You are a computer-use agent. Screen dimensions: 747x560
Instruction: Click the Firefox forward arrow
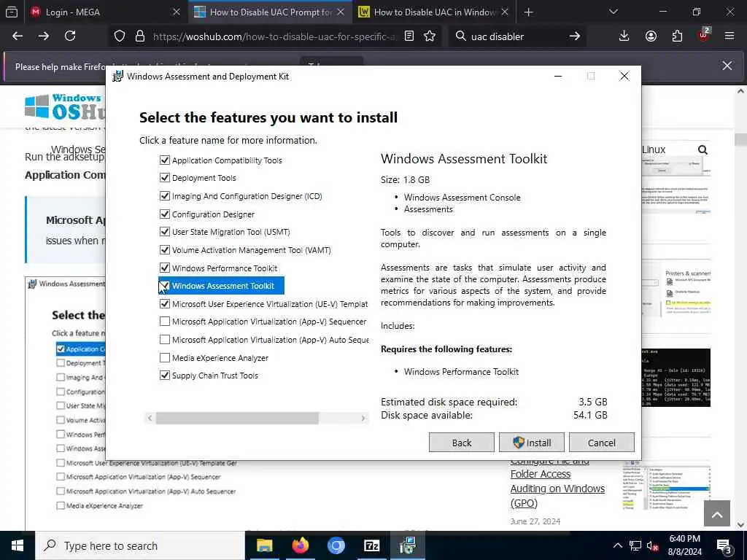(x=43, y=36)
